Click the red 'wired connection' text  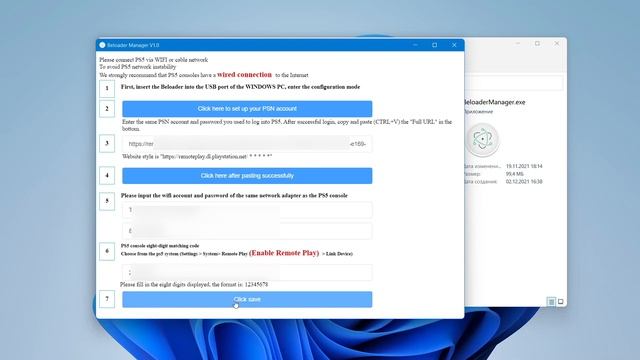click(x=244, y=75)
